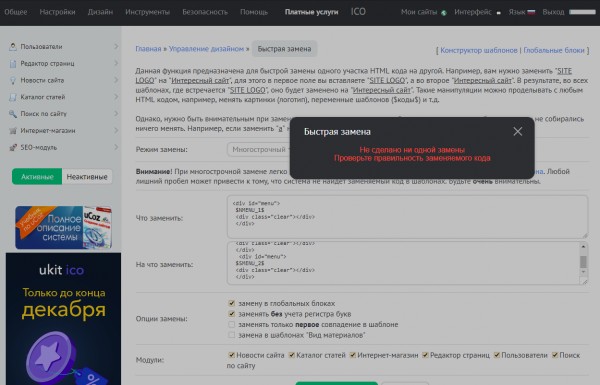
Task: Uncheck the Редактор страниц module checkbox
Action: point(425,355)
